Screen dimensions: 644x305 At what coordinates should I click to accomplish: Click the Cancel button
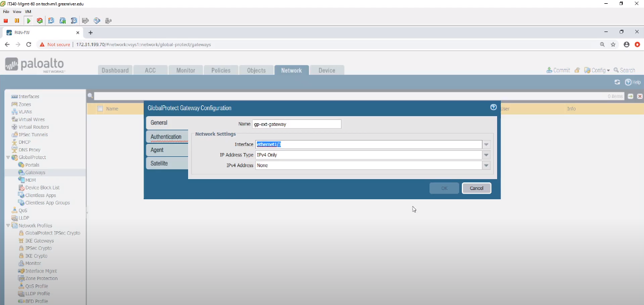tap(476, 188)
